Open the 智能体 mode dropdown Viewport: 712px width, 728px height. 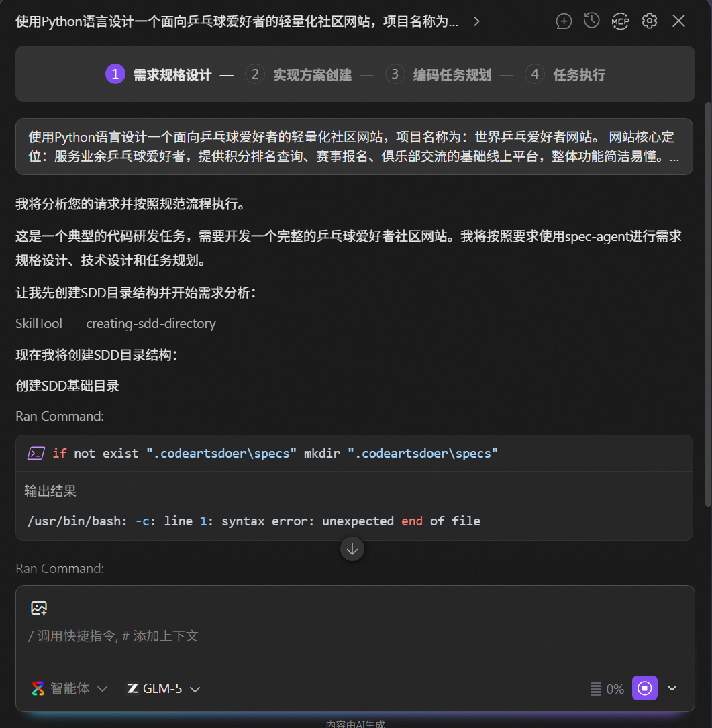[x=70, y=688]
